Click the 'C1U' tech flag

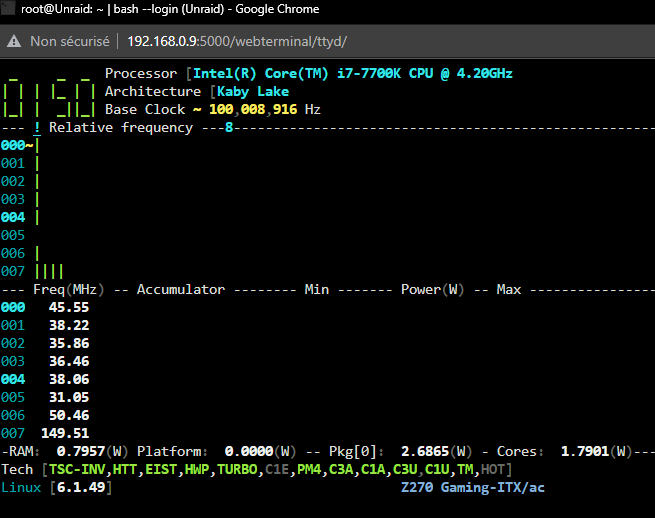(x=437, y=470)
